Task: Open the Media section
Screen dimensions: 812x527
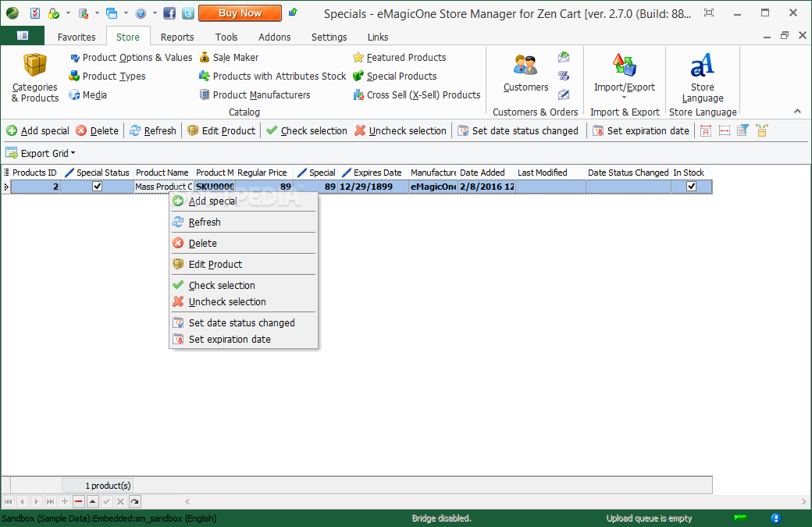Action: (88, 94)
